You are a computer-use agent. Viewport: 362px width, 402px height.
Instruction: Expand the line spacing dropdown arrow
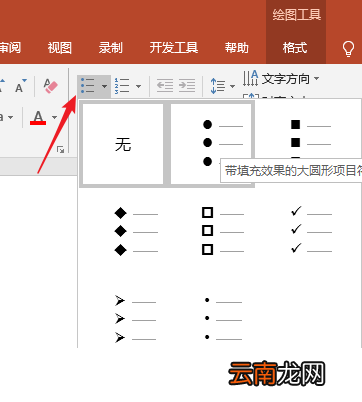click(x=232, y=86)
